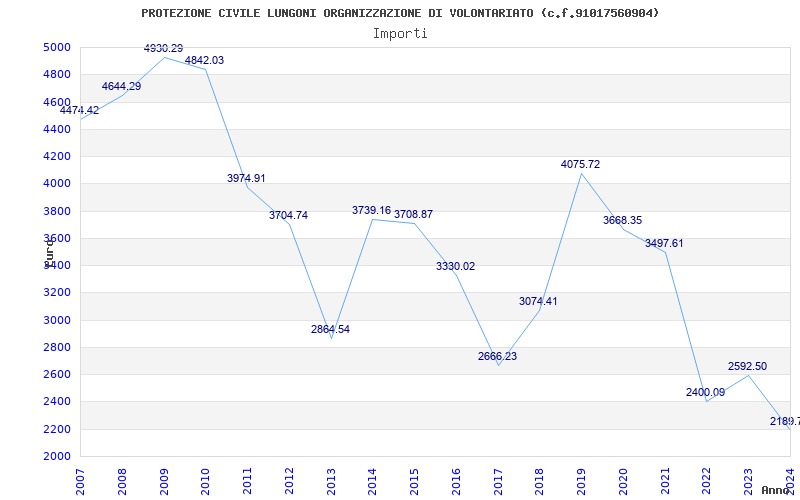
Task: Click y-axis value 4600
Action: [56, 102]
